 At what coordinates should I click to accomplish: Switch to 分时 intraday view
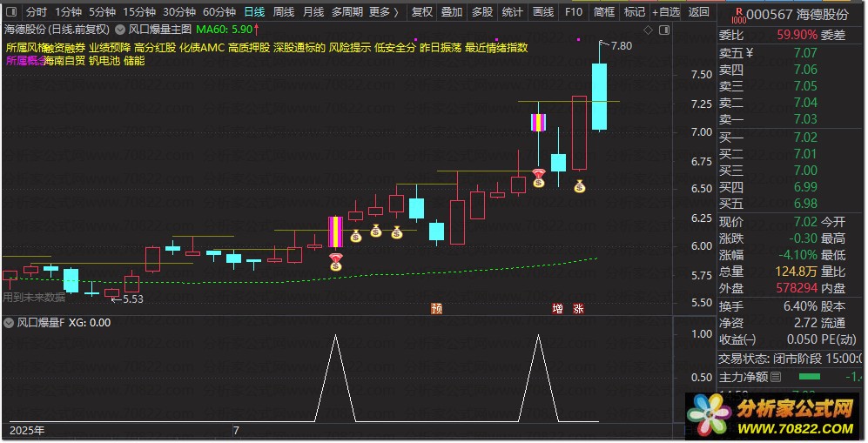tap(37, 11)
